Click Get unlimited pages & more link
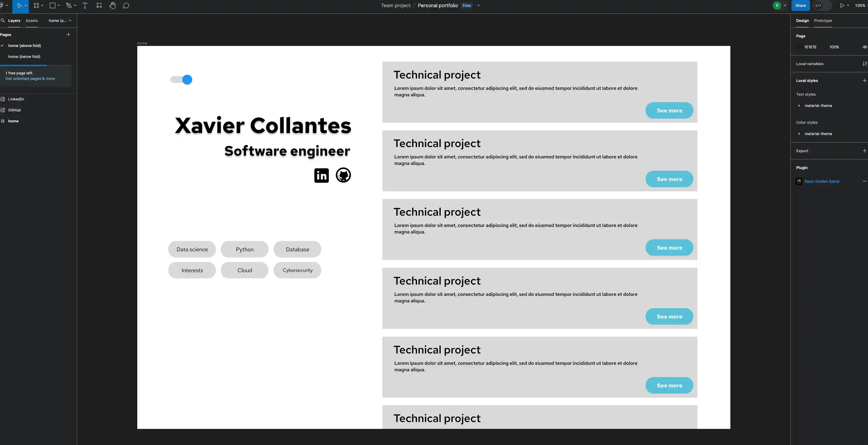This screenshot has height=445, width=868. pos(30,79)
